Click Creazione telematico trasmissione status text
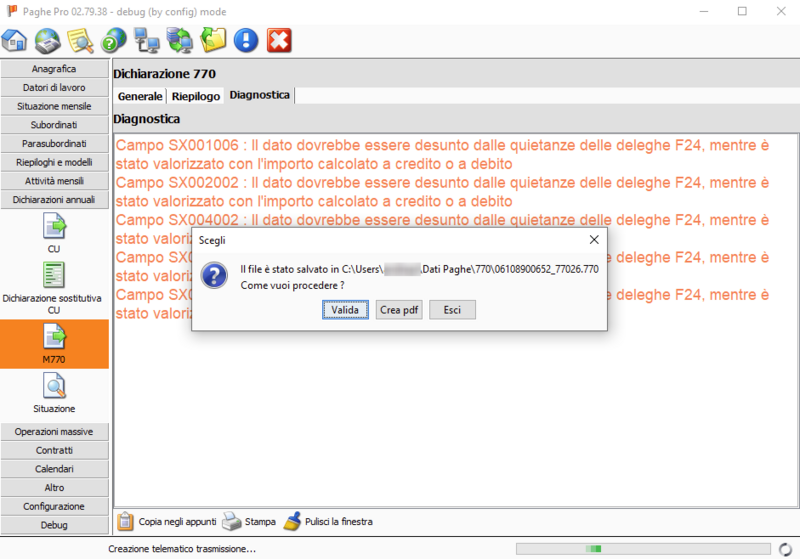Image resolution: width=800 pixels, height=559 pixels. pos(182,549)
